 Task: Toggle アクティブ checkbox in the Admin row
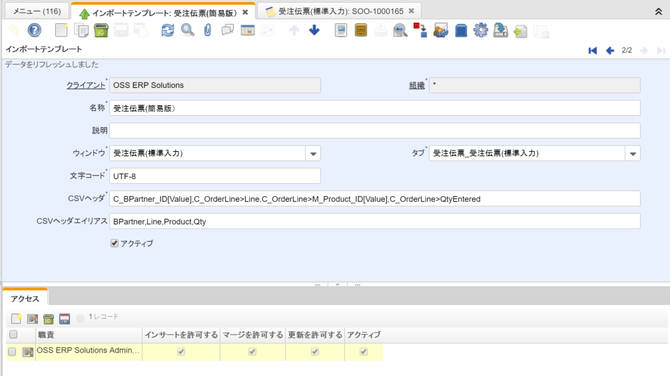[x=364, y=351]
